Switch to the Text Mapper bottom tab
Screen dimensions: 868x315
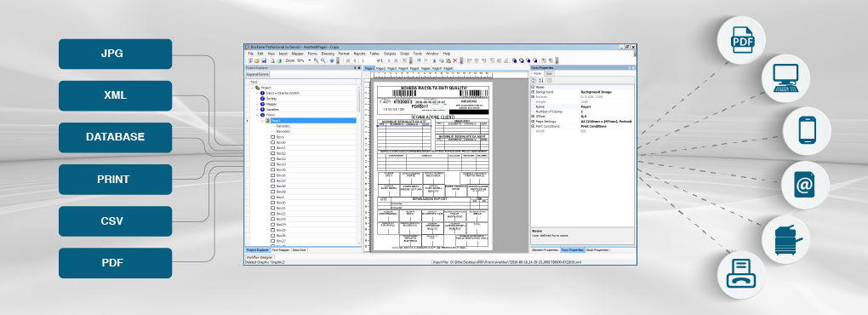pyautogui.click(x=281, y=250)
